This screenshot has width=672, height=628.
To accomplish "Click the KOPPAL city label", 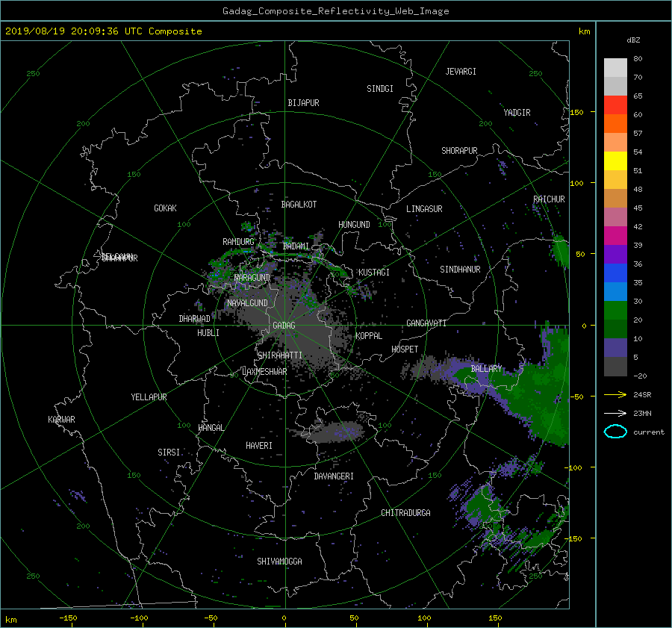I will point(369,336).
